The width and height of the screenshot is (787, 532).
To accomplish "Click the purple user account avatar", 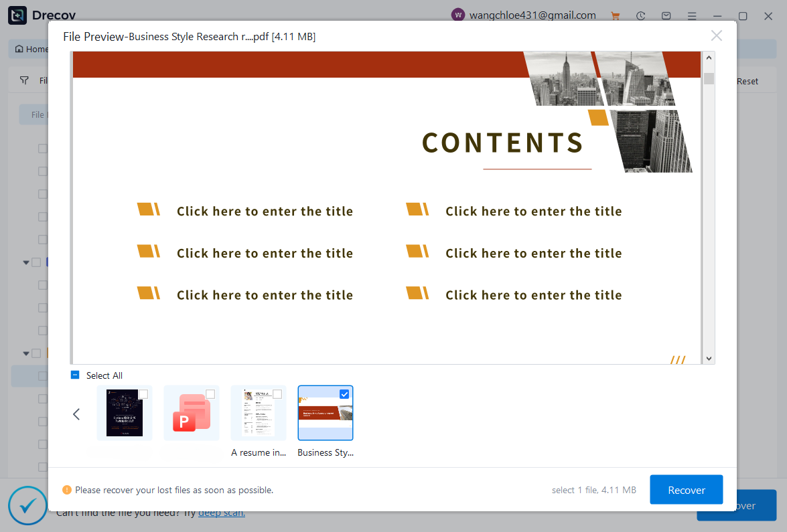I will pos(458,15).
